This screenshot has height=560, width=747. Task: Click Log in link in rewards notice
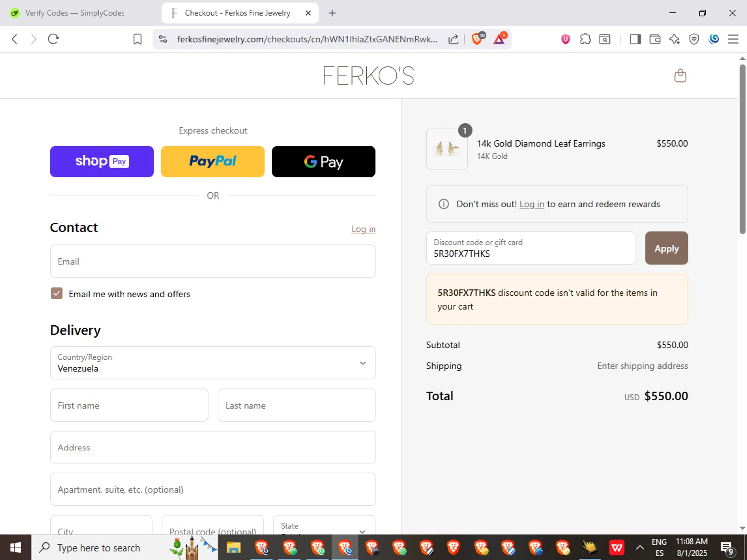click(532, 204)
